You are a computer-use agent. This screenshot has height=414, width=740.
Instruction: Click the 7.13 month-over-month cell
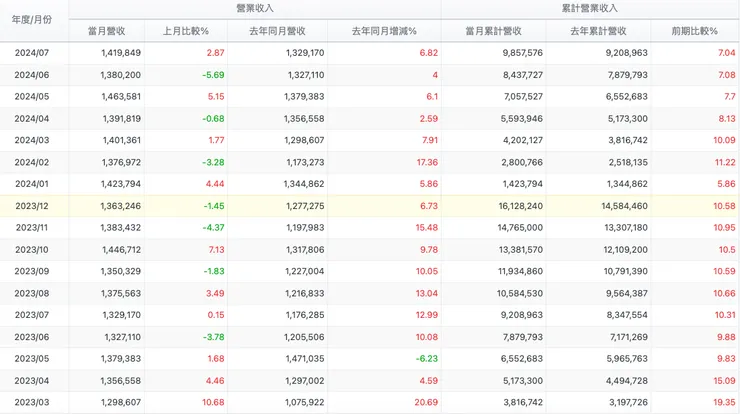click(217, 250)
